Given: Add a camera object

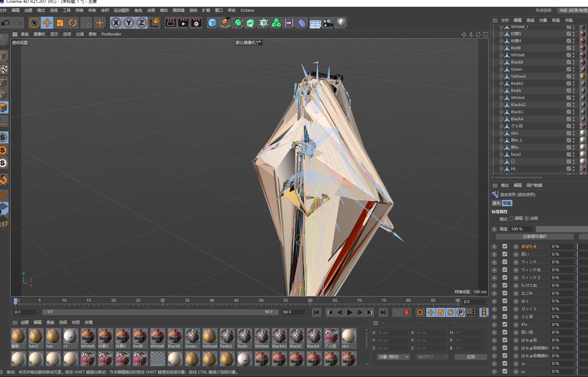Looking at the screenshot, I should pos(328,23).
